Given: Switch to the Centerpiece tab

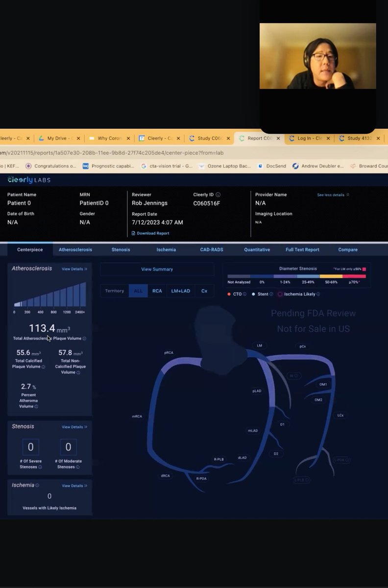Looking at the screenshot, I should click(30, 250).
